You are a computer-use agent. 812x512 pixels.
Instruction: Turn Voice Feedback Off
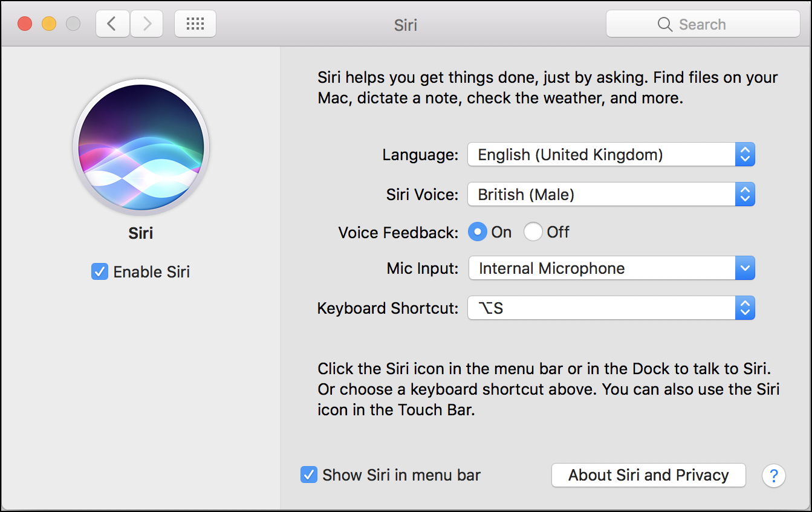533,232
